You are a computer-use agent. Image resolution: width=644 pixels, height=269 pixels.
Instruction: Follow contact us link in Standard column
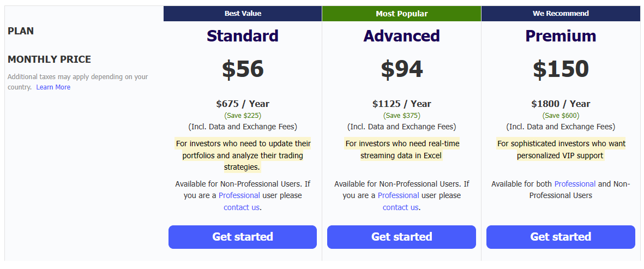click(242, 207)
